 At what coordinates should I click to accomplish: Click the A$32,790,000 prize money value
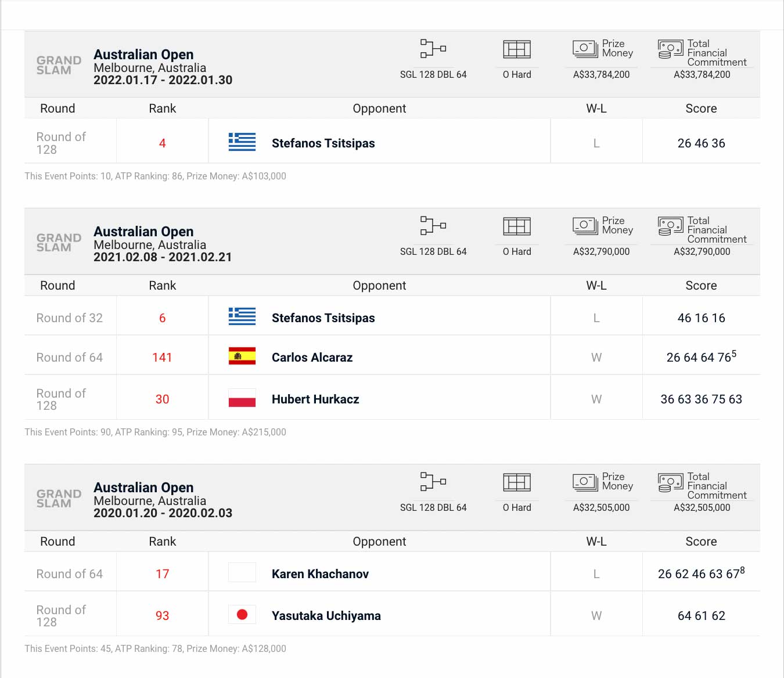click(x=601, y=251)
